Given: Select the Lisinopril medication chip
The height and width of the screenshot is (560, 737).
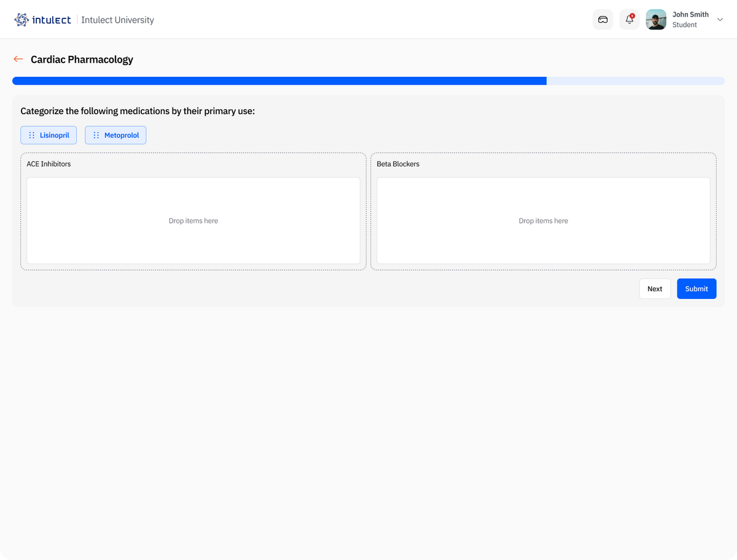Looking at the screenshot, I should click(x=49, y=135).
